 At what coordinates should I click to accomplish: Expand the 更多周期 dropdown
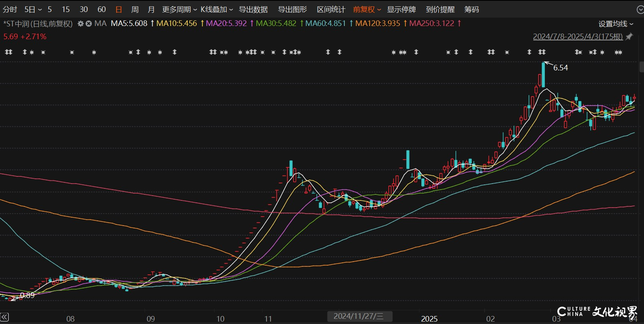click(179, 9)
